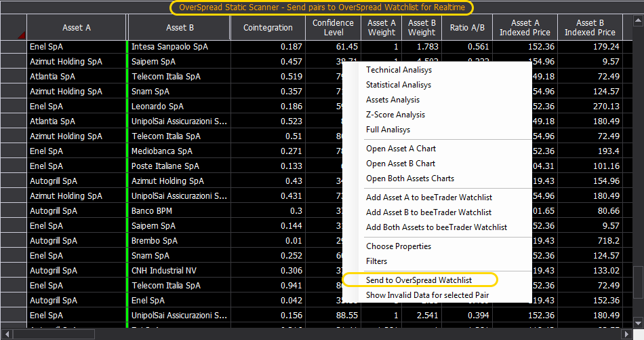This screenshot has width=644, height=340.
Task: Click indexed price 80.66
Action: (590, 211)
